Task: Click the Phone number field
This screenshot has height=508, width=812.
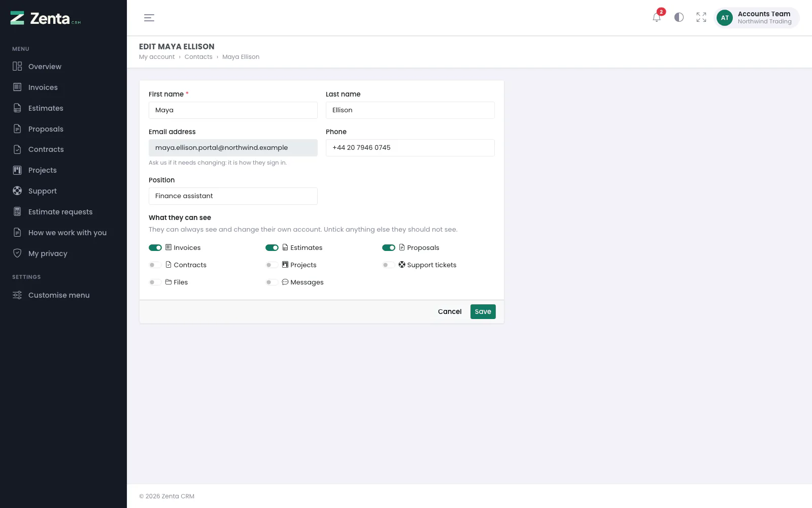Action: click(x=410, y=148)
